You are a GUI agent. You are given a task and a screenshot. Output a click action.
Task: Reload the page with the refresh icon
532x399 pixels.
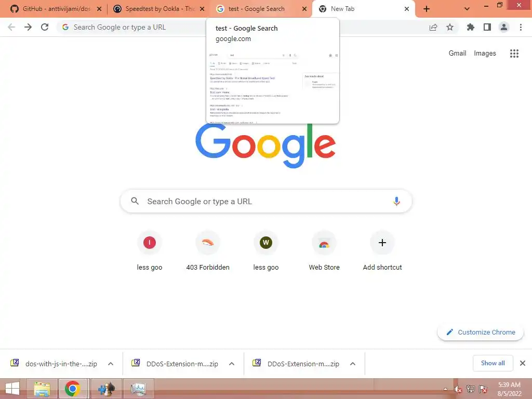tap(45, 27)
